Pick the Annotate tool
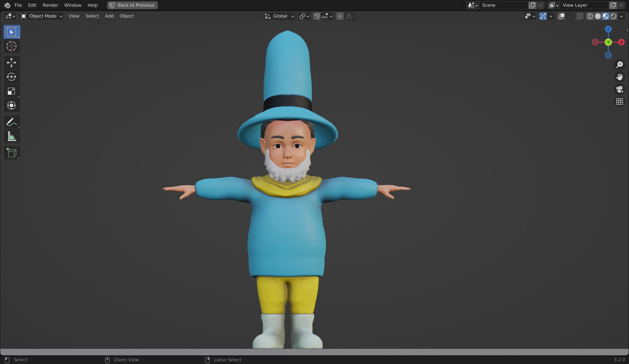629x364 pixels. pyautogui.click(x=11, y=122)
